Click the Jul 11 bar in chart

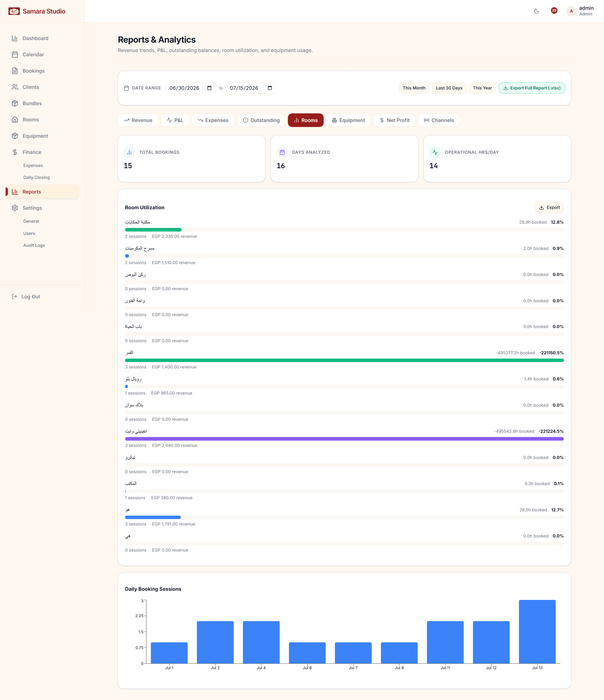tap(445, 642)
